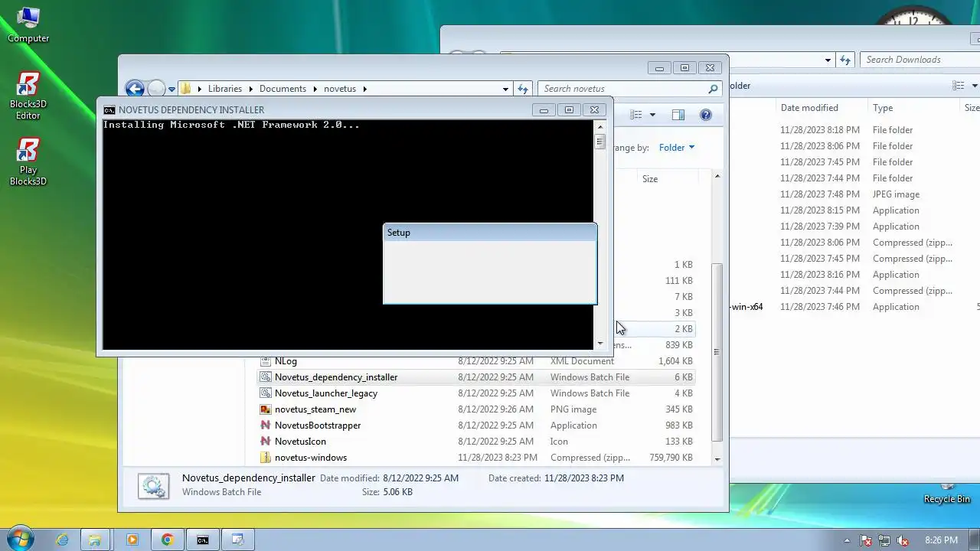Navigate to Libraries breadcrumb
This screenshot has height=551, width=980.
224,89
